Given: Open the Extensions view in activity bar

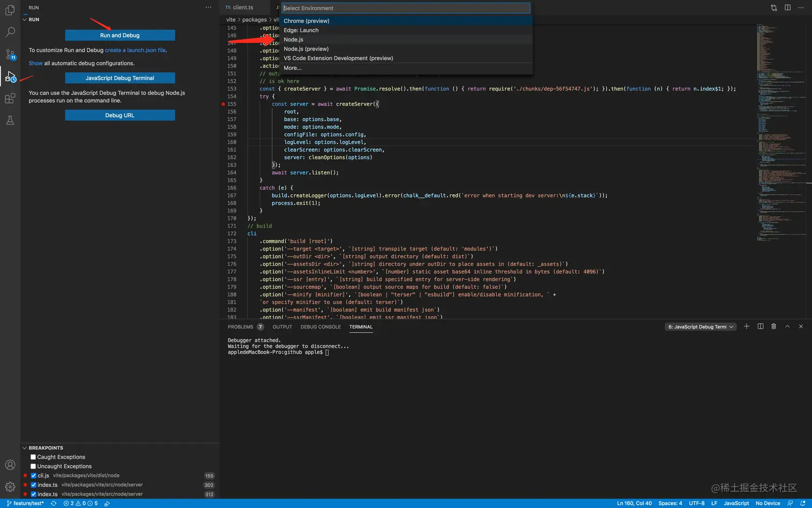Looking at the screenshot, I should tap(10, 98).
